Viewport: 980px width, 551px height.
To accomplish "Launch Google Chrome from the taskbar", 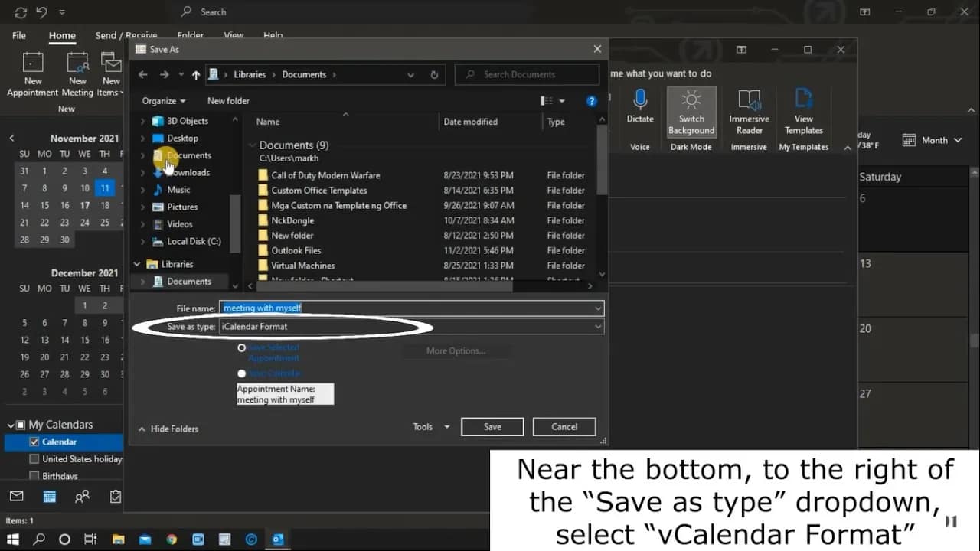I will tap(171, 539).
